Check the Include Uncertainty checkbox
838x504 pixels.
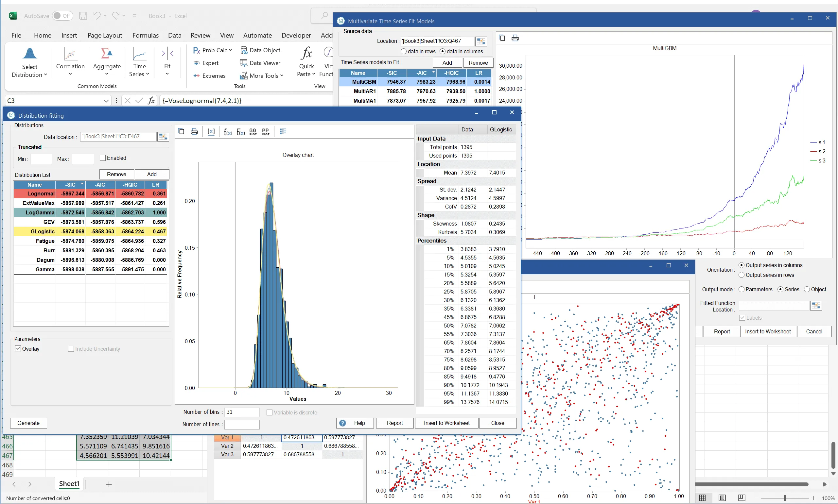coord(71,348)
